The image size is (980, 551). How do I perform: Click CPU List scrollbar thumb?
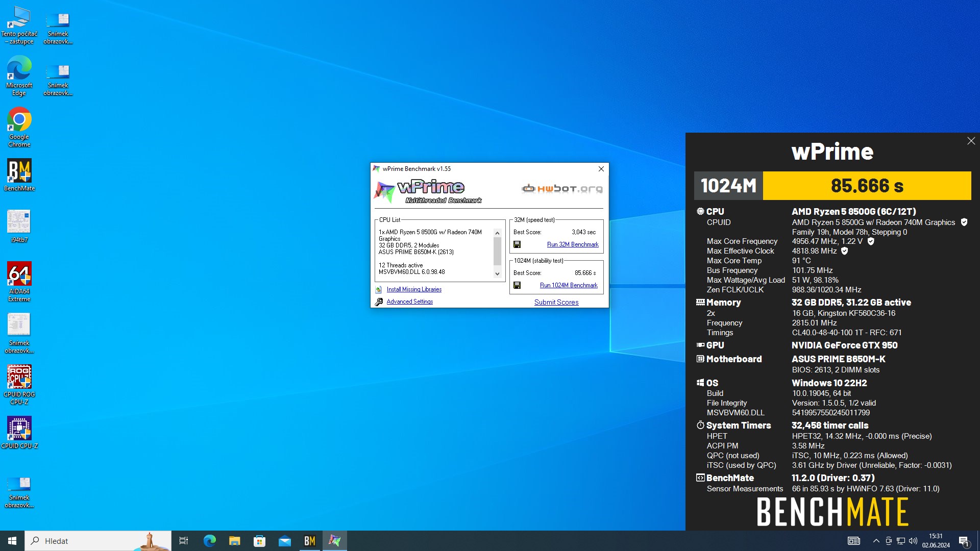click(x=497, y=251)
